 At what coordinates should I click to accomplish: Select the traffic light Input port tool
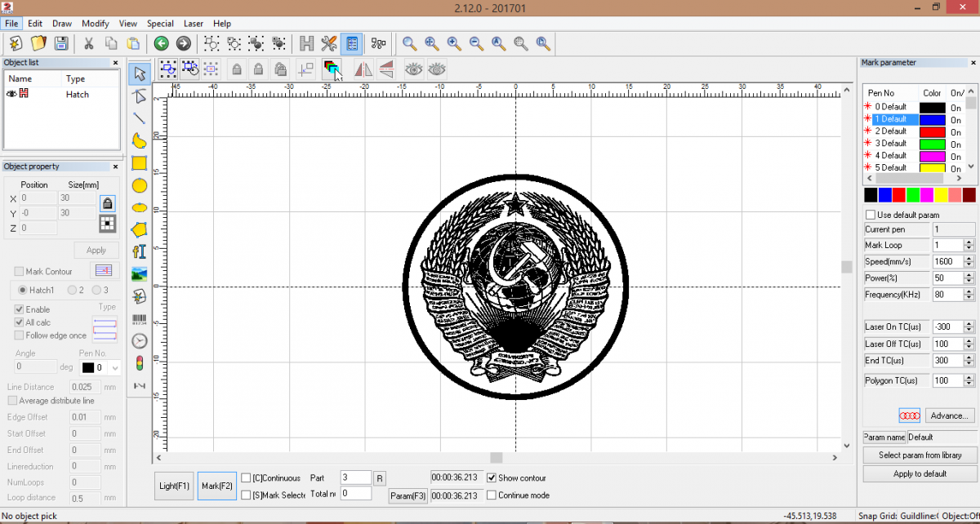pyautogui.click(x=140, y=362)
